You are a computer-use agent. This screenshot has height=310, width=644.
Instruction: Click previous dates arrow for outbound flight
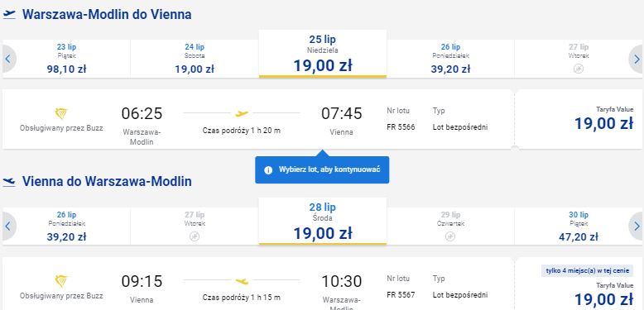[x=8, y=59]
